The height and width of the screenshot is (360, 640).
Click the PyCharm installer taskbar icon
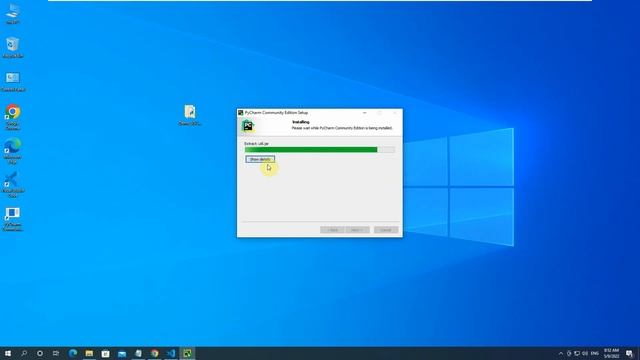(x=187, y=353)
